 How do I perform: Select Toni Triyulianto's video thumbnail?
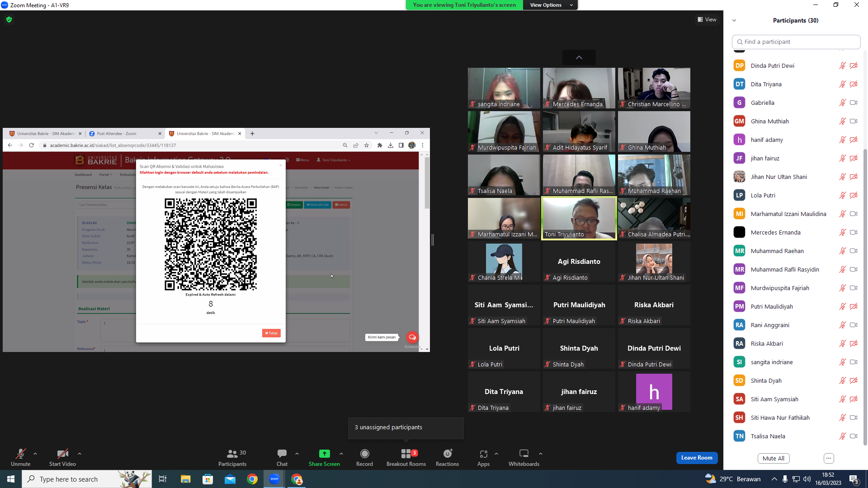(x=579, y=218)
